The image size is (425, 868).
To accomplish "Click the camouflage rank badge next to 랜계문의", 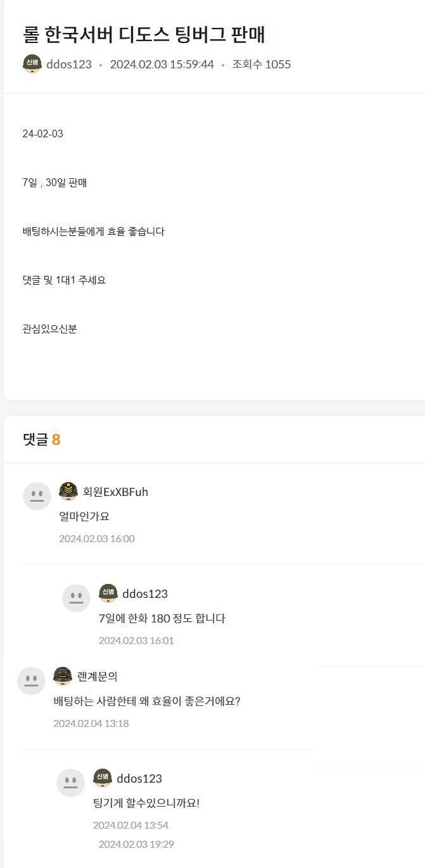I will coord(63,676).
